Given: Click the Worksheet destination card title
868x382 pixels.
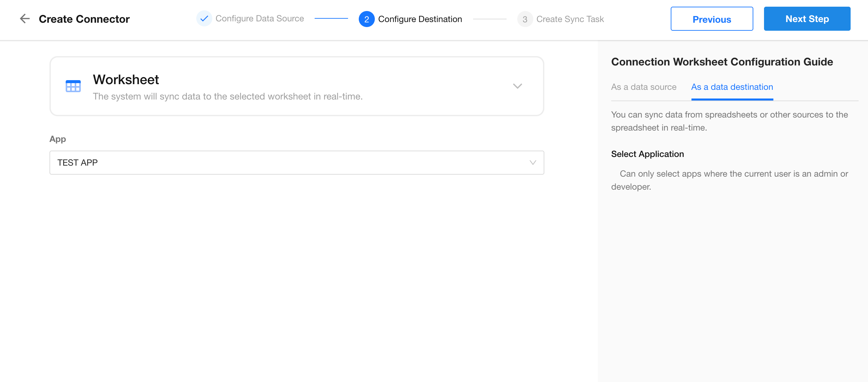Looking at the screenshot, I should [126, 80].
